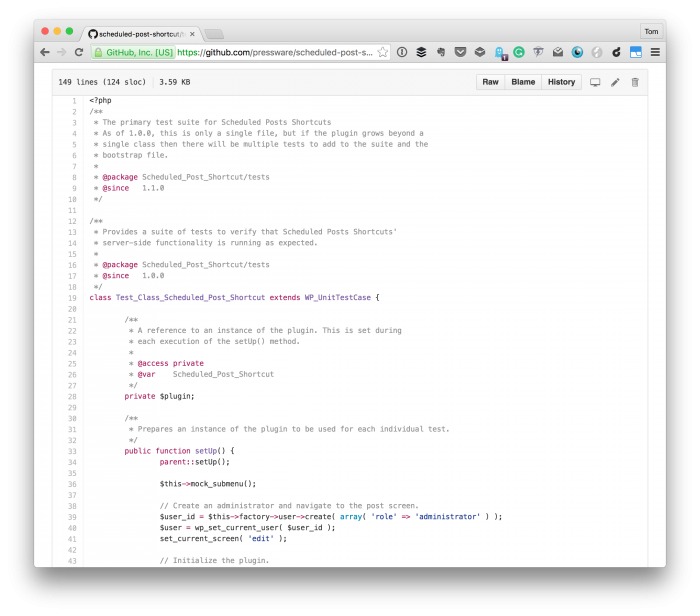Click '// Initialize the plugin.' comment
Viewport: 700px width, 616px height.
(x=214, y=561)
